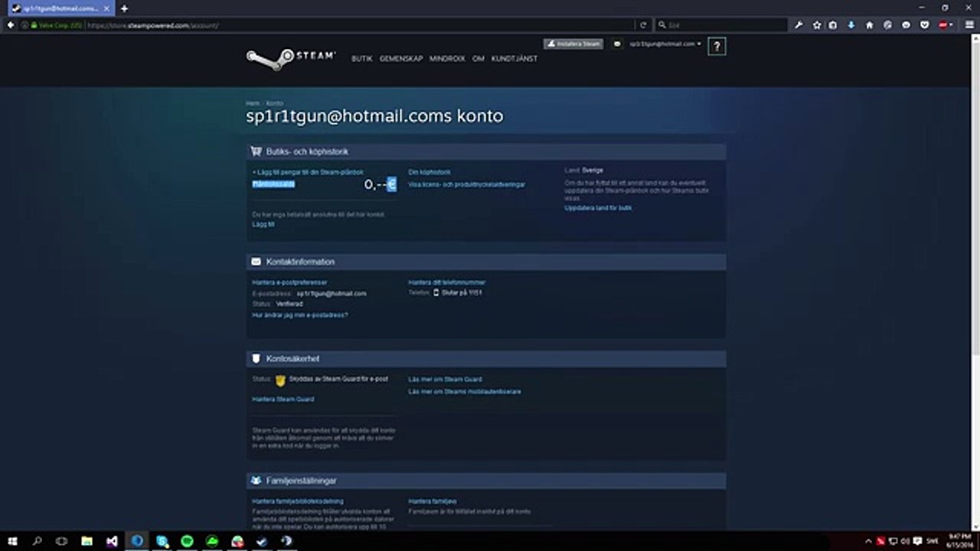Image resolution: width=980 pixels, height=551 pixels.
Task: Open the Steam notifications envelope icon
Action: tap(617, 44)
